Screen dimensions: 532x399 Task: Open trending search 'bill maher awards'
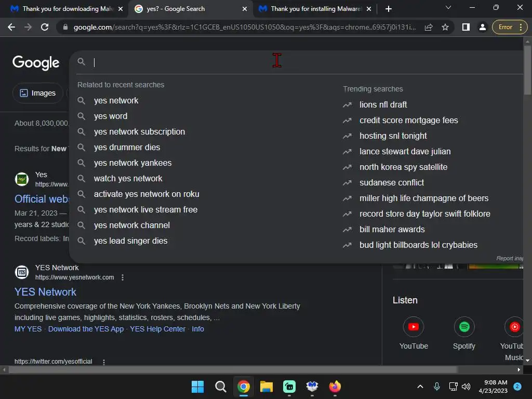tap(392, 229)
